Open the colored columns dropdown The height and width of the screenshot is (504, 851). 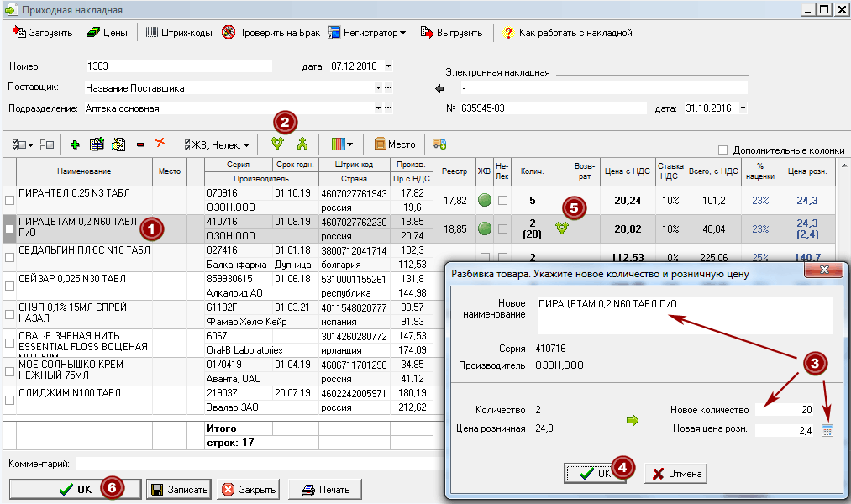point(342,144)
